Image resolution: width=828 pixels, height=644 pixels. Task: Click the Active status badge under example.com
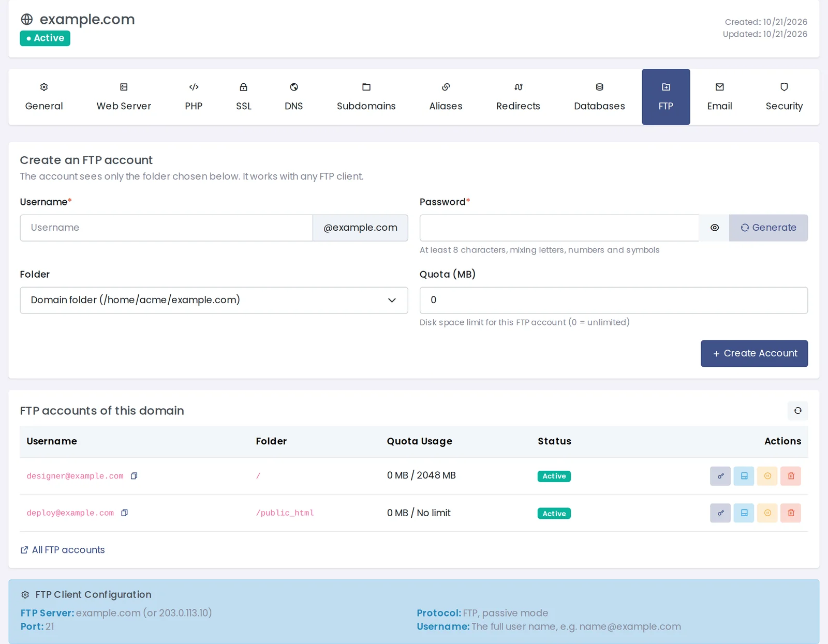(45, 38)
